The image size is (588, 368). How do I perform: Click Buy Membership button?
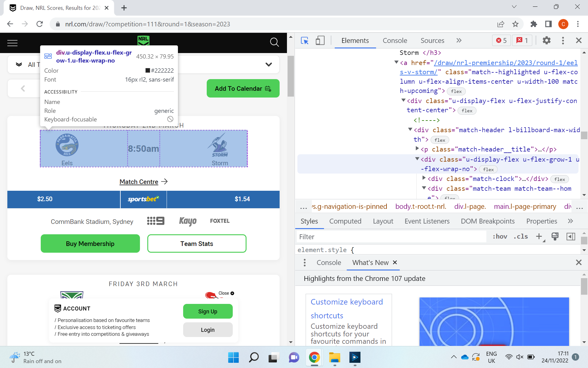pos(90,243)
